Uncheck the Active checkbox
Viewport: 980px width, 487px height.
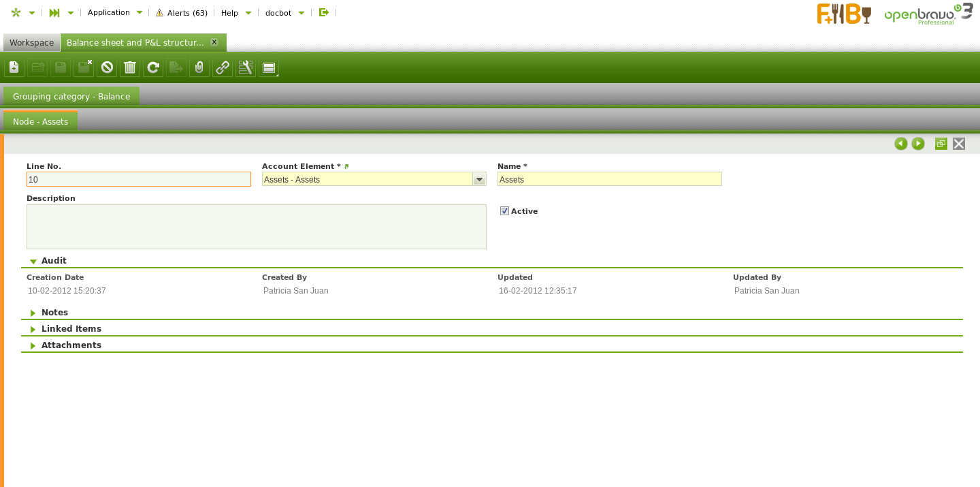pos(504,211)
